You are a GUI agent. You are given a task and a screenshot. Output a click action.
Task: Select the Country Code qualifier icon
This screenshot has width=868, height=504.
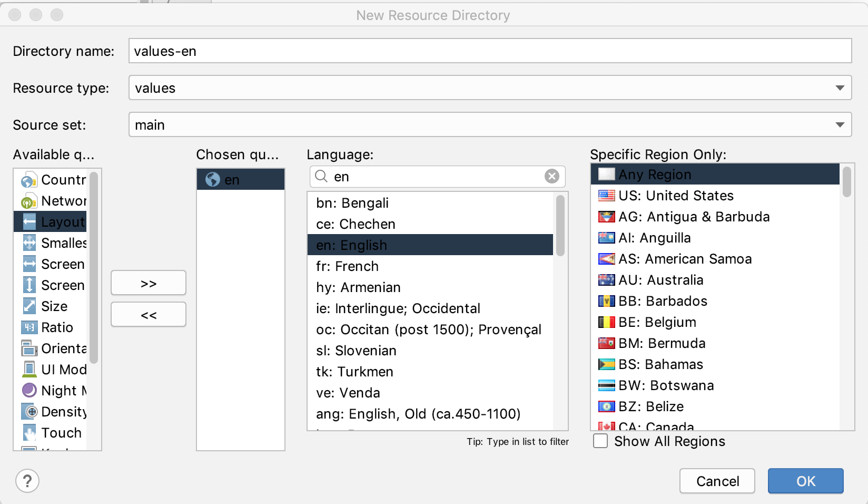tap(29, 180)
